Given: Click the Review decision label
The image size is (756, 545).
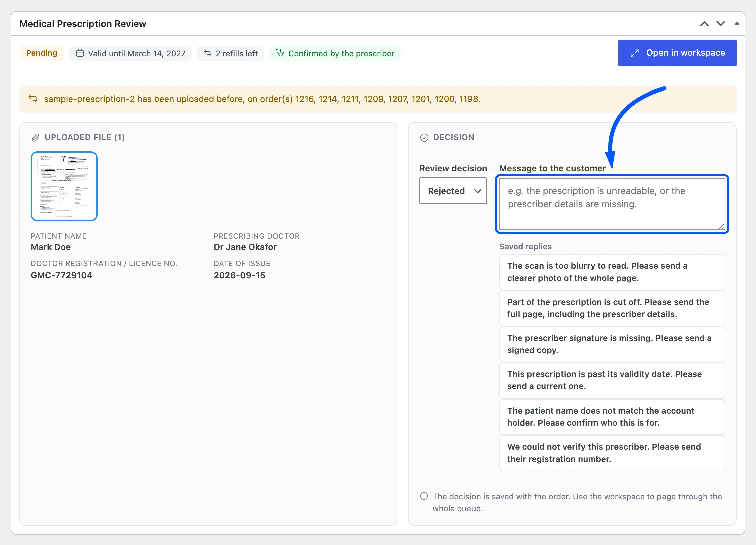Looking at the screenshot, I should (x=453, y=168).
